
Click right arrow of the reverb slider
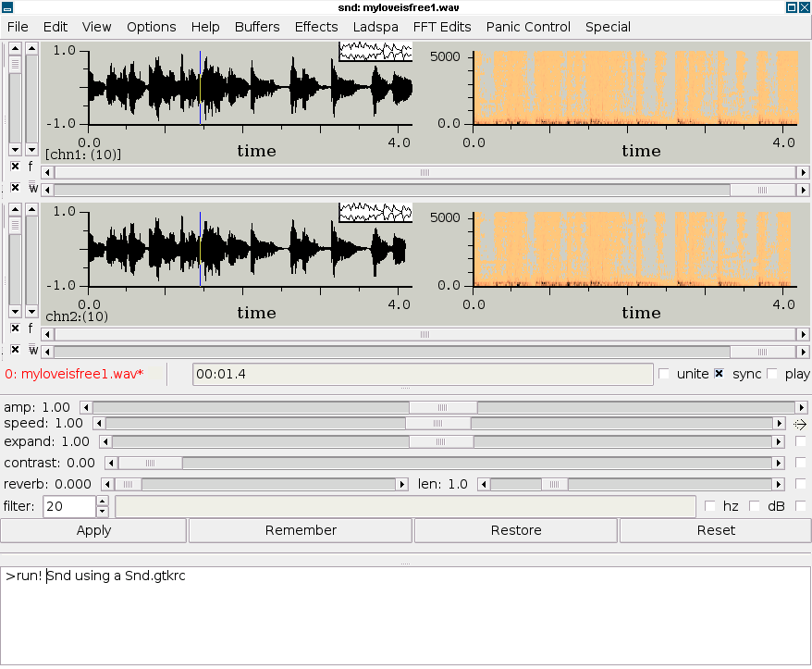pyautogui.click(x=401, y=484)
